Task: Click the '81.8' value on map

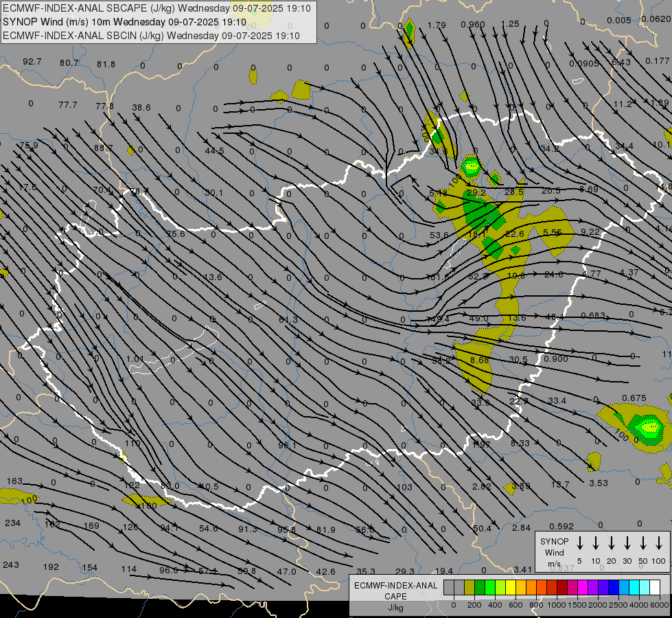Action: (x=106, y=65)
